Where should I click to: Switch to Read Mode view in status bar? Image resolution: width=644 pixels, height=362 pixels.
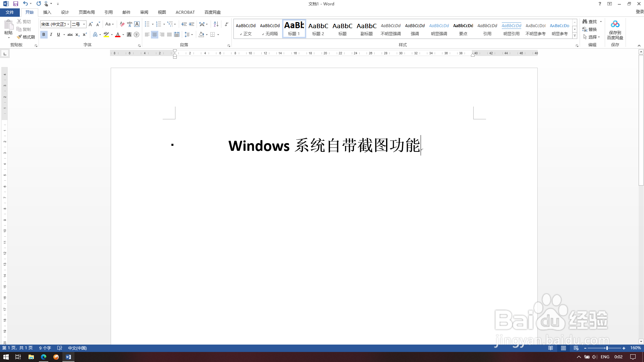pyautogui.click(x=550, y=348)
